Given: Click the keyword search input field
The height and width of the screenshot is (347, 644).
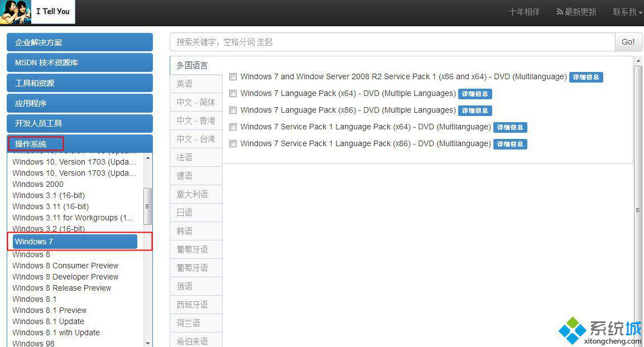Looking at the screenshot, I should [x=392, y=42].
